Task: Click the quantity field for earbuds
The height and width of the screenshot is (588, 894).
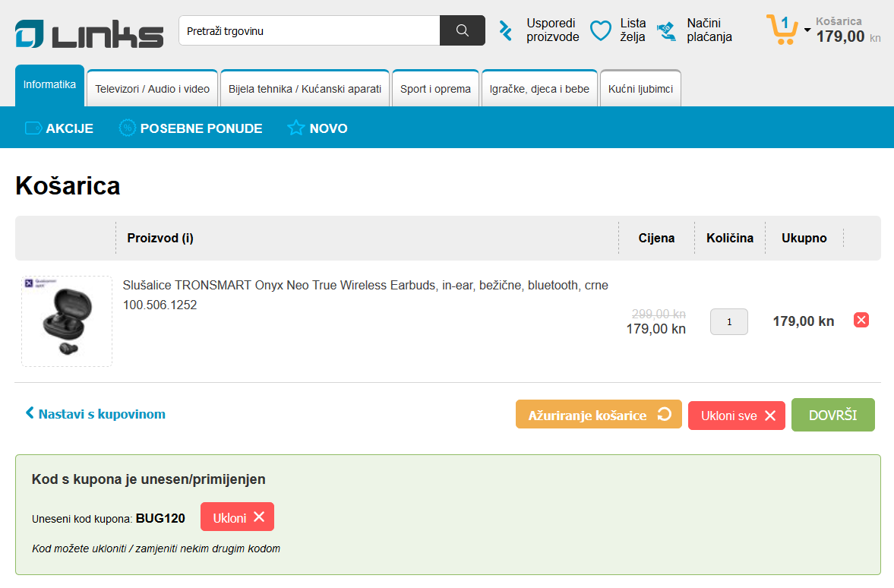Action: pos(728,321)
